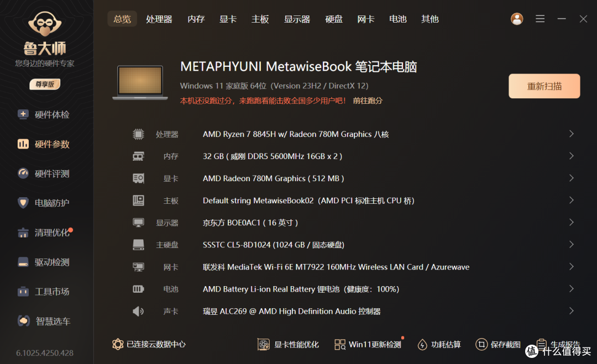Click the motherboard icon

point(138,201)
